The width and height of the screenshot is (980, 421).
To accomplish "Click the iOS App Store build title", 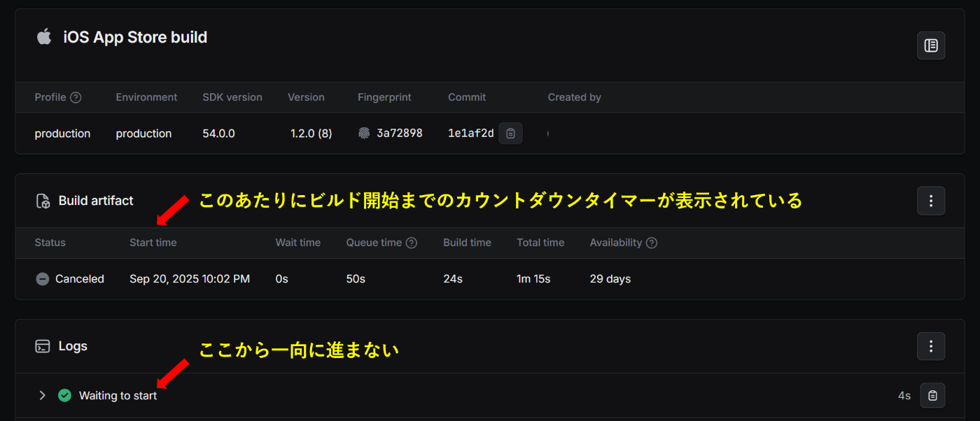I will [x=135, y=37].
